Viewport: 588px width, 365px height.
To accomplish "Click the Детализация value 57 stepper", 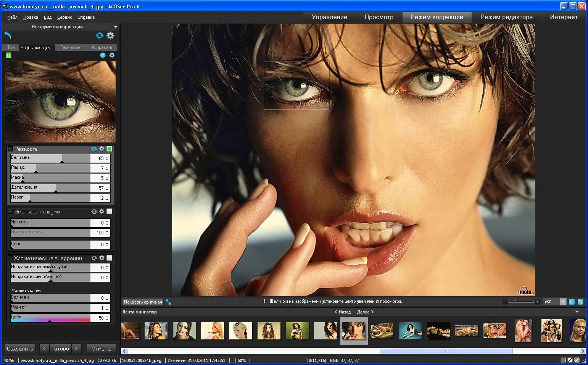I will click(x=107, y=188).
